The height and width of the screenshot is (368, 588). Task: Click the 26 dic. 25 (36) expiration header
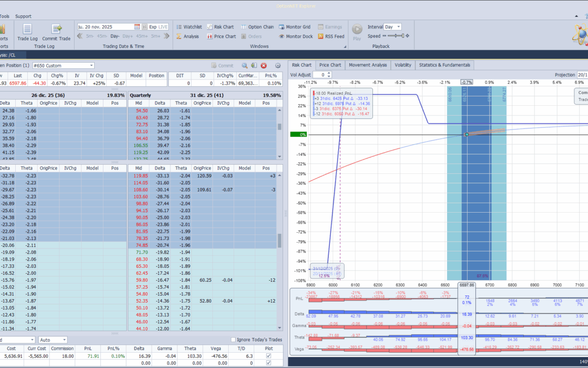coord(48,95)
